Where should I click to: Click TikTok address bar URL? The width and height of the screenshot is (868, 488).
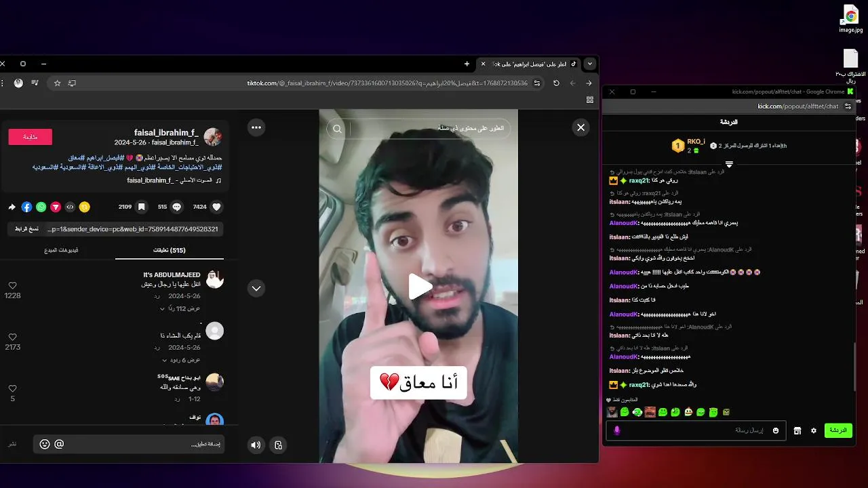pos(387,83)
